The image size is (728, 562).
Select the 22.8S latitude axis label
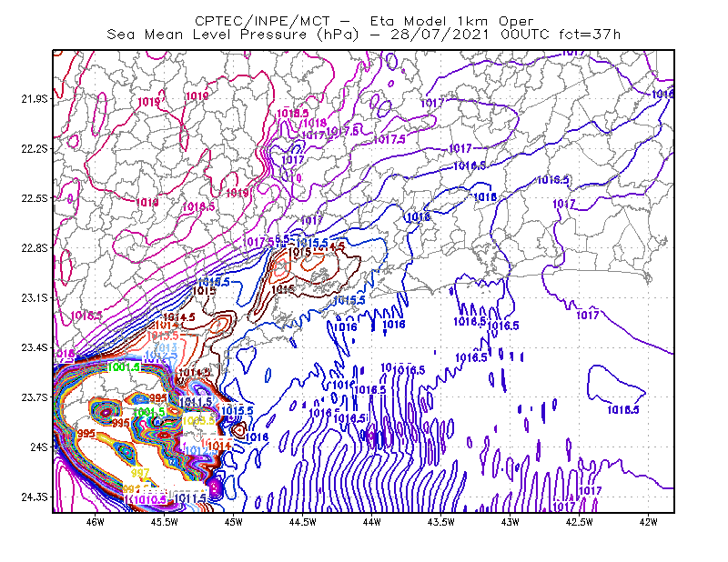click(x=34, y=248)
